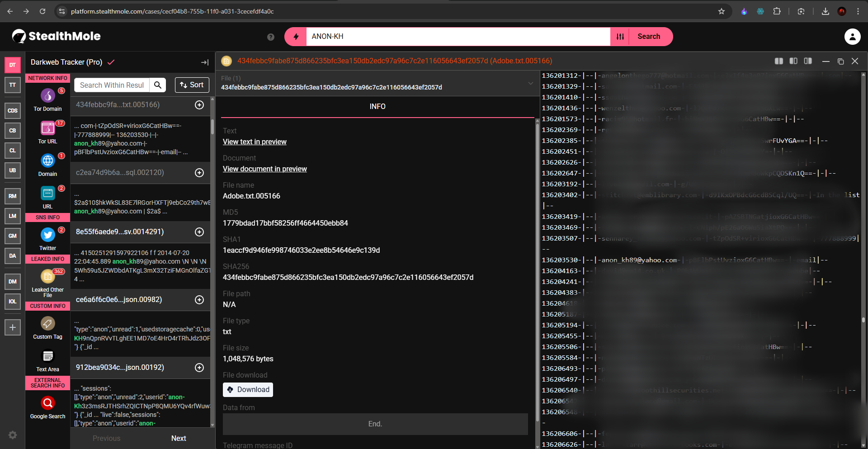Viewport: 868px width, 449px height.
Task: Click the help question mark icon
Action: pyautogui.click(x=271, y=37)
